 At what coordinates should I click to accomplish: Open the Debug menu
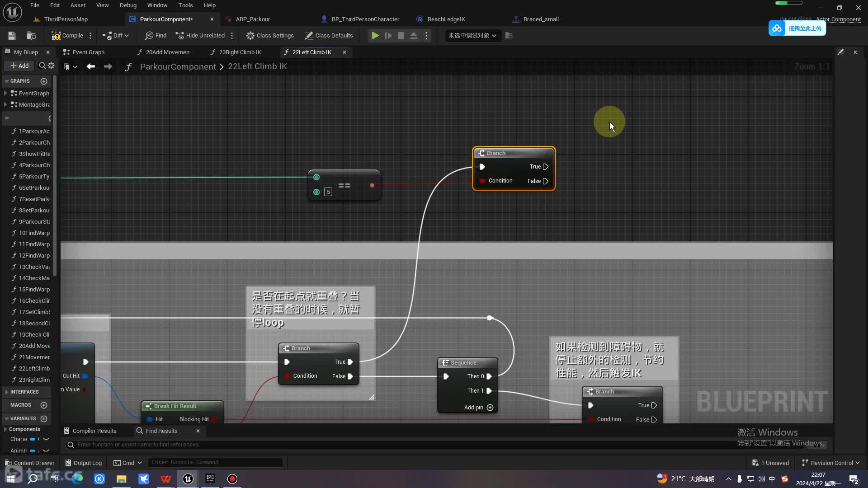(x=128, y=5)
